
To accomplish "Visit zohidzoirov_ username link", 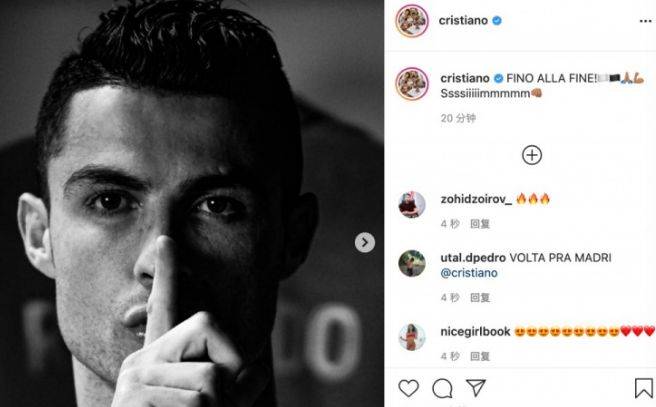I will (476, 199).
